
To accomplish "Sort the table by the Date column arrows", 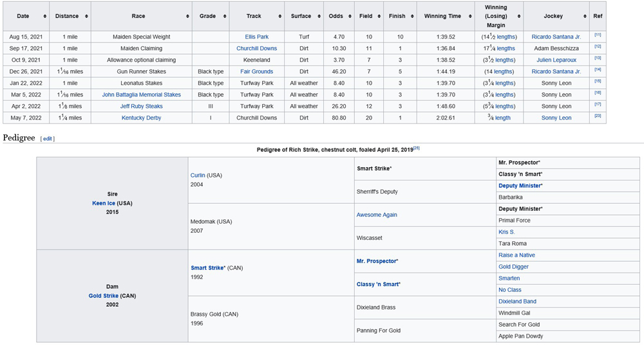I will [45, 16].
